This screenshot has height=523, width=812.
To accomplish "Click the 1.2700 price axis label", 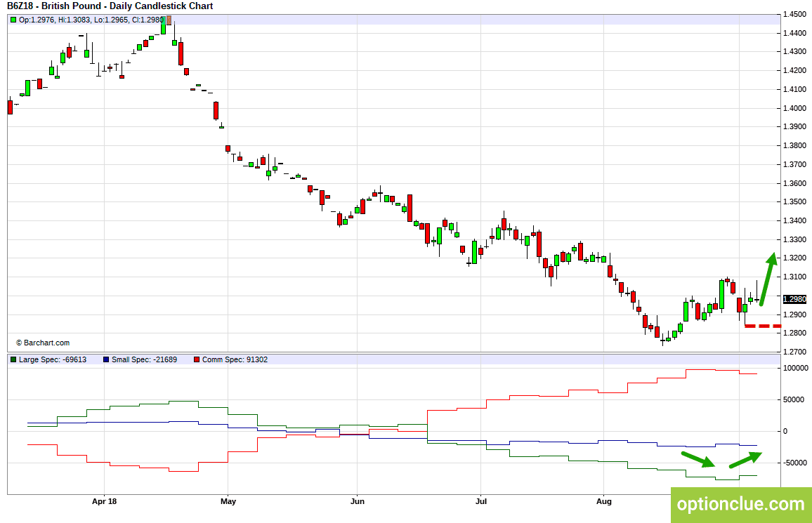I will pyautogui.click(x=795, y=352).
